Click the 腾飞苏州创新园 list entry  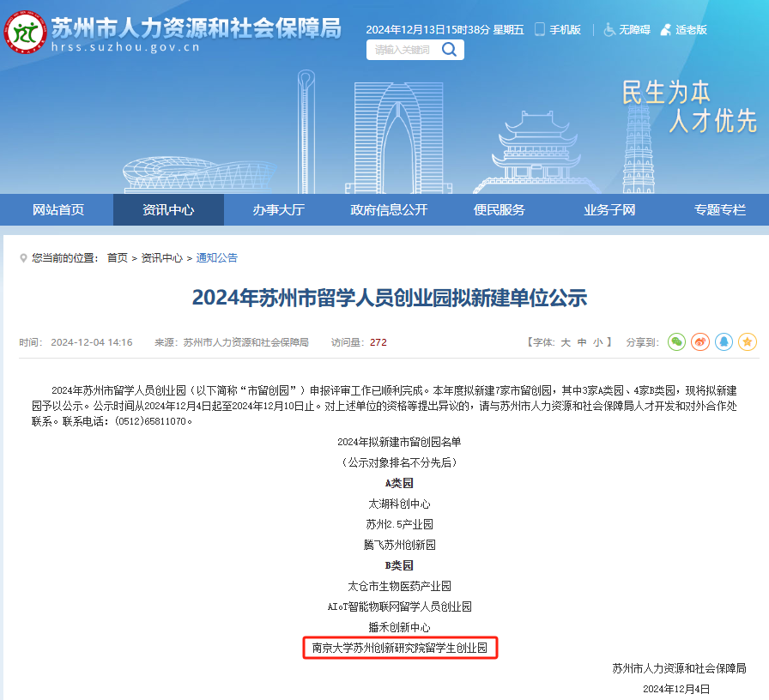pos(399,545)
